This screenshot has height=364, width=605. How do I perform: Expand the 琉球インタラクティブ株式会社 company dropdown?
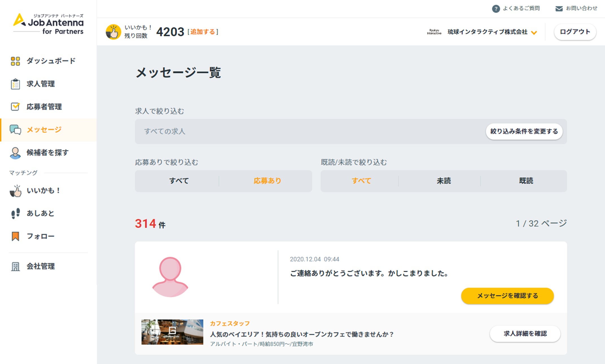(x=534, y=32)
